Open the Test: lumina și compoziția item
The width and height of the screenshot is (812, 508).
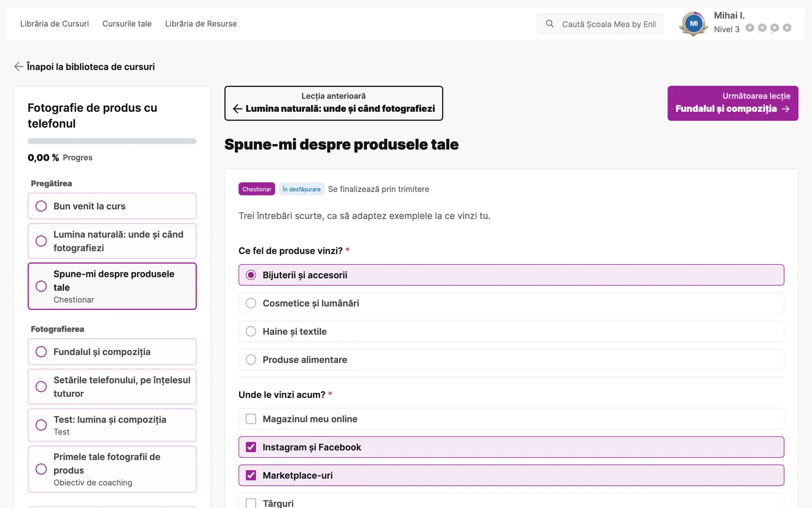[112, 425]
